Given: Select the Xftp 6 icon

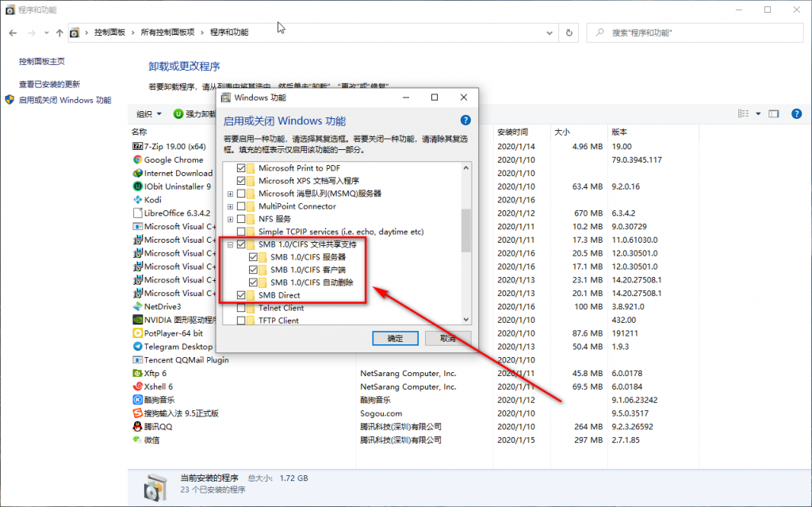Looking at the screenshot, I should [x=137, y=373].
